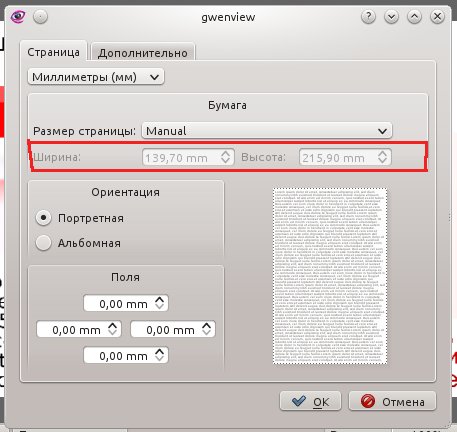
Task: Click the Отмена cancel button
Action: 392,401
